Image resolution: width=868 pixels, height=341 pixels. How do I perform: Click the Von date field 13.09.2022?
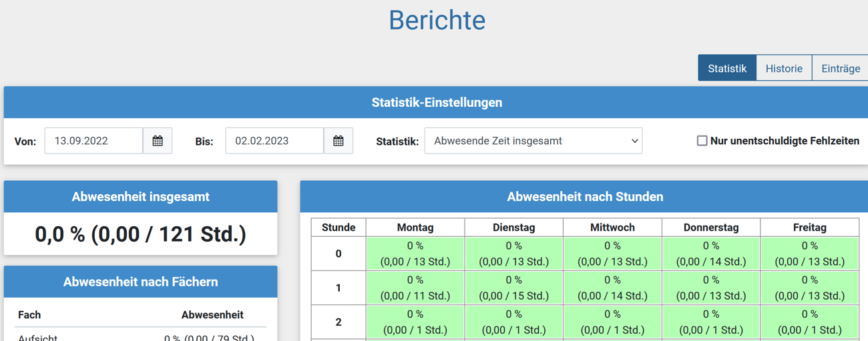[x=93, y=141]
